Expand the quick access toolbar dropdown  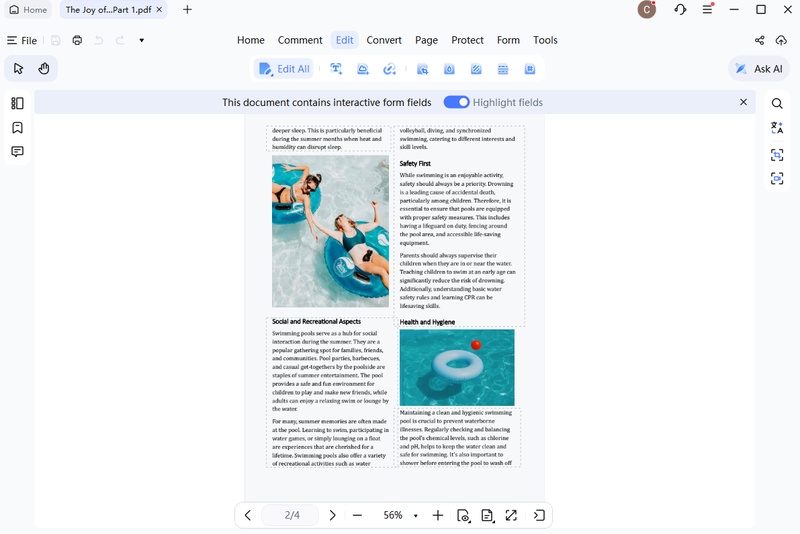(141, 40)
